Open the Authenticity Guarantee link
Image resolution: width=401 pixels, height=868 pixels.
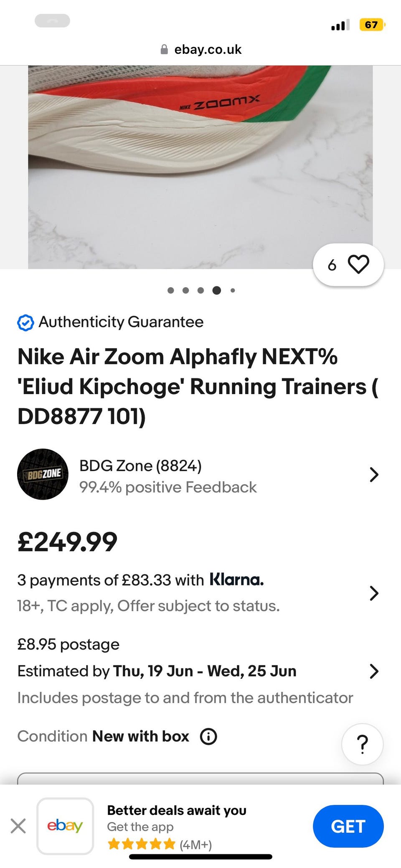pyautogui.click(x=121, y=322)
